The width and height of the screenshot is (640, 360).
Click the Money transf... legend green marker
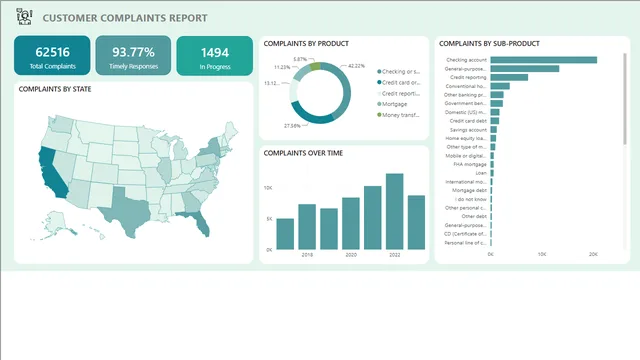[379, 115]
